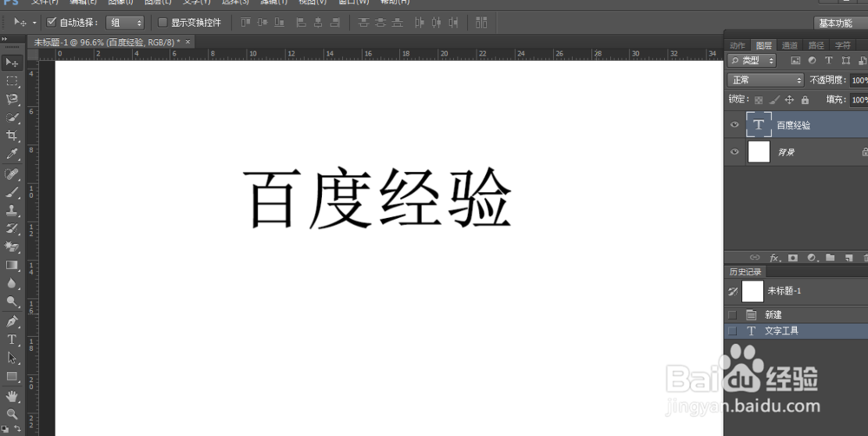Select the History Brush tool

coord(11,228)
